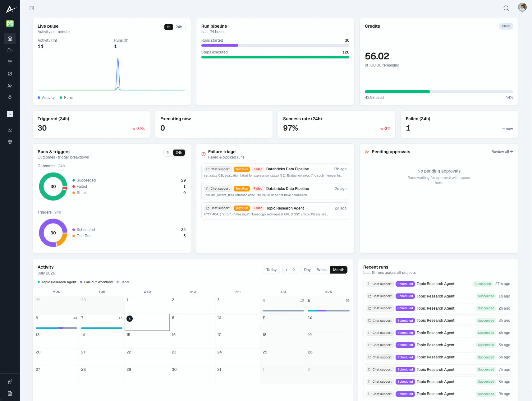Image resolution: width=532 pixels, height=401 pixels.
Task: Click the 'Scheduled' trigger legend row
Action: 129,230
